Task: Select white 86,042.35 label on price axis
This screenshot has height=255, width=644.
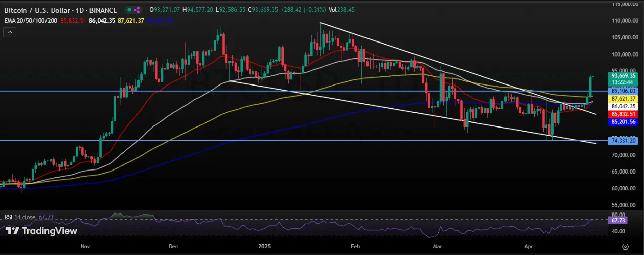Action: [624, 107]
